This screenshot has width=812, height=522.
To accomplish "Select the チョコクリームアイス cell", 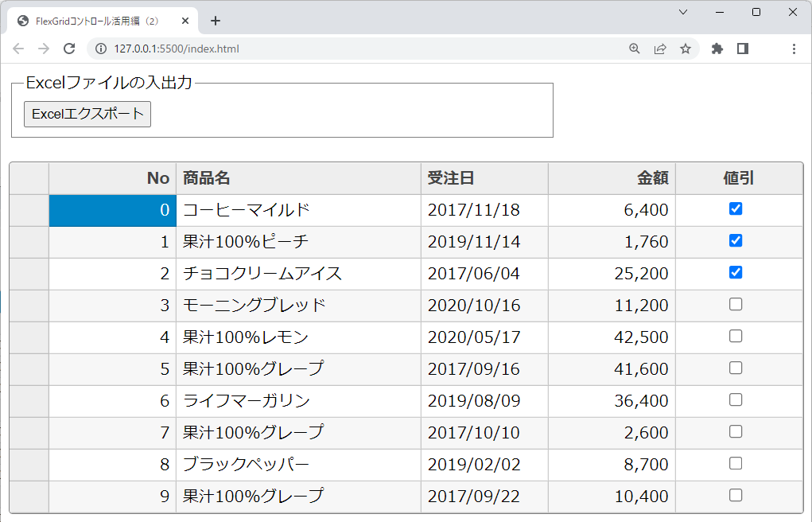I will (x=299, y=274).
